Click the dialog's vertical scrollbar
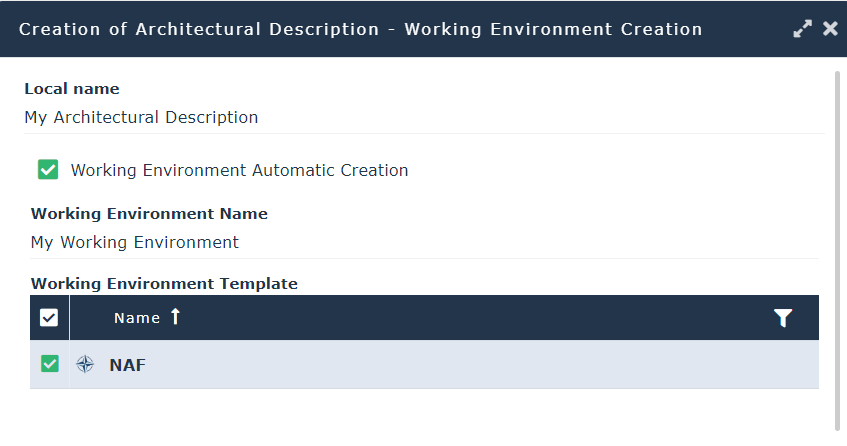This screenshot has height=446, width=847. [838, 250]
